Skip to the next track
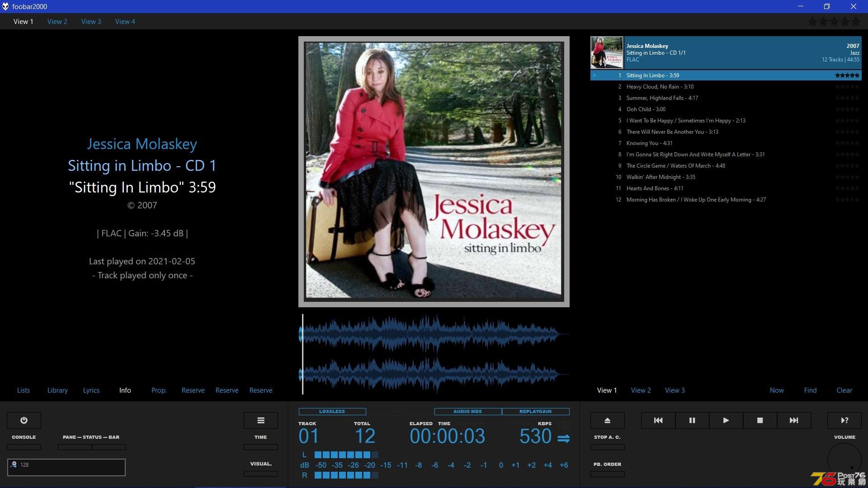 pos(794,420)
